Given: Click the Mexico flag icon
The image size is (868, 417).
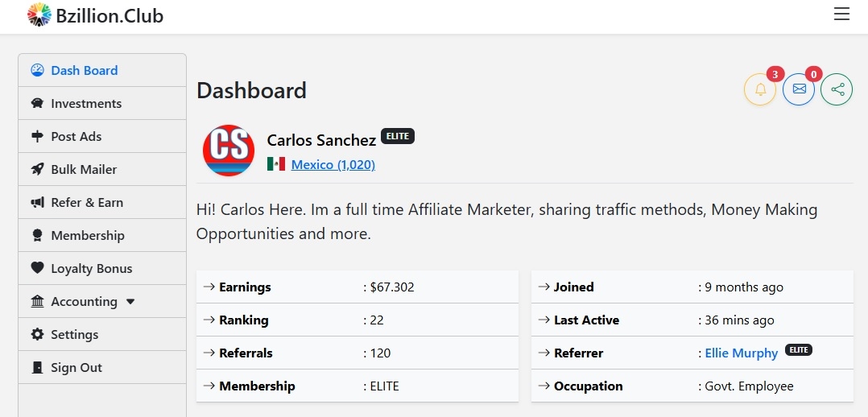Looking at the screenshot, I should coord(276,164).
